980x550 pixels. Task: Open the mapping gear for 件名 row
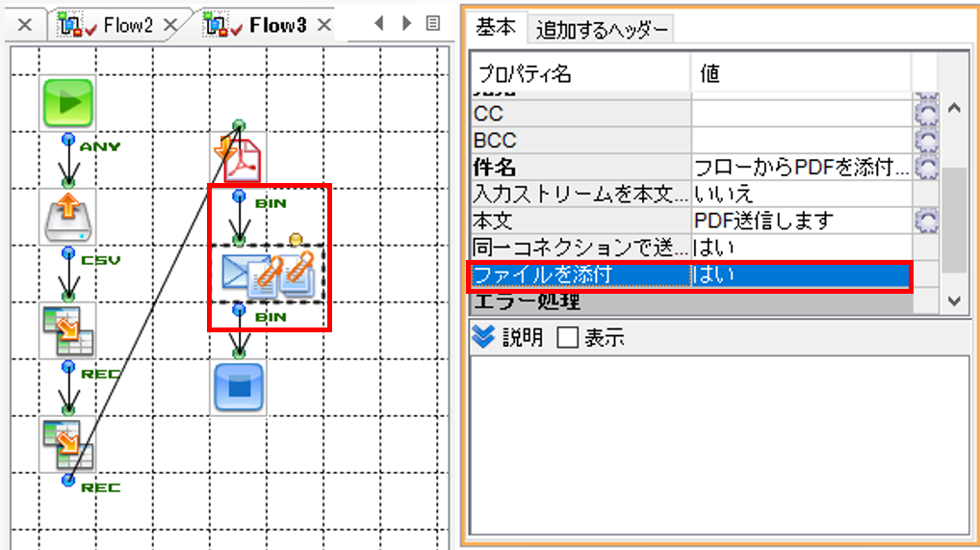pyautogui.click(x=926, y=167)
